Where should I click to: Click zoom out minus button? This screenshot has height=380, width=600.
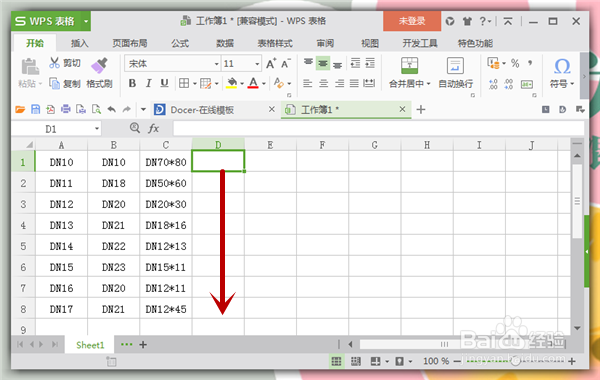point(457,361)
